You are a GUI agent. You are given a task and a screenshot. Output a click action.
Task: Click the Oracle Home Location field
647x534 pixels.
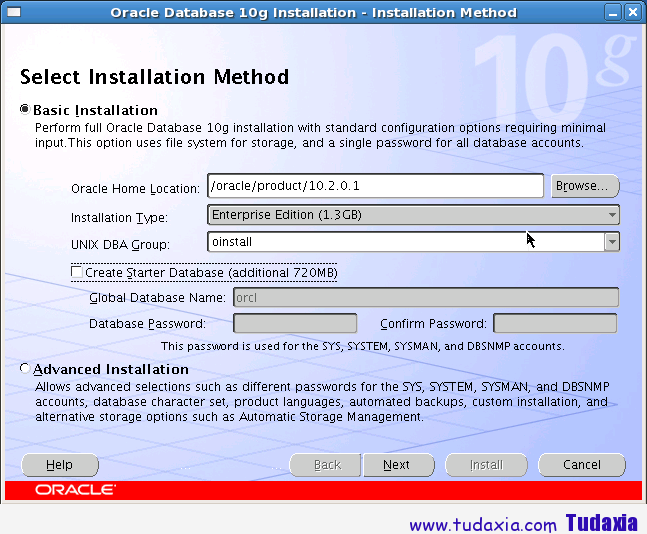[x=375, y=186]
